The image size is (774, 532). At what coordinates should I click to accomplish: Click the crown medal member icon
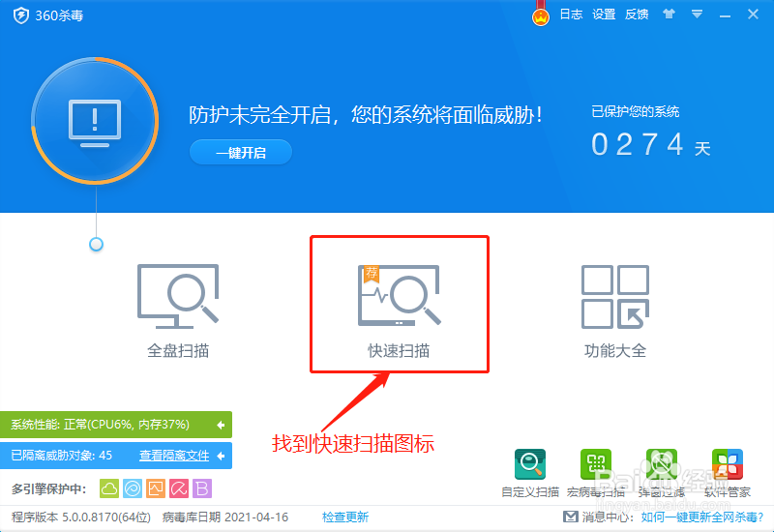point(541,15)
